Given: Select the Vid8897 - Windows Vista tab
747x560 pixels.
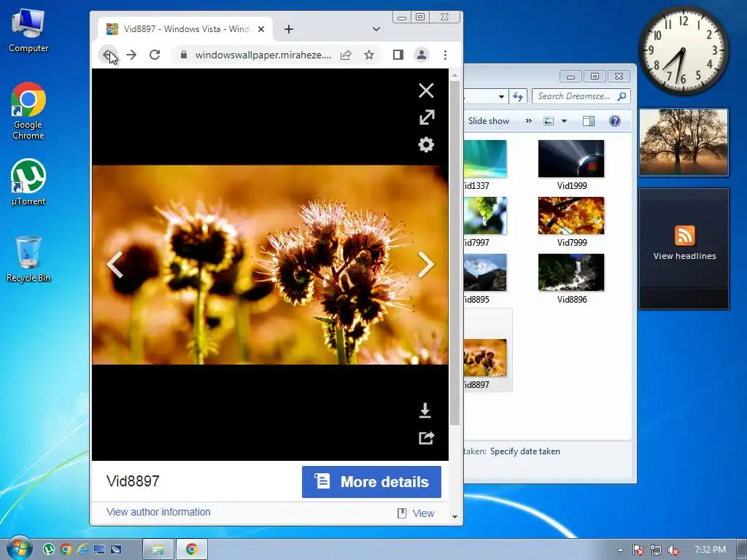Looking at the screenshot, I should point(186,29).
